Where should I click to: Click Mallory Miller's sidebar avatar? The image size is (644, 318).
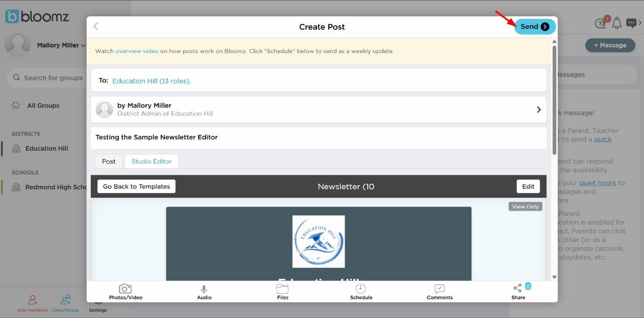[x=18, y=45]
